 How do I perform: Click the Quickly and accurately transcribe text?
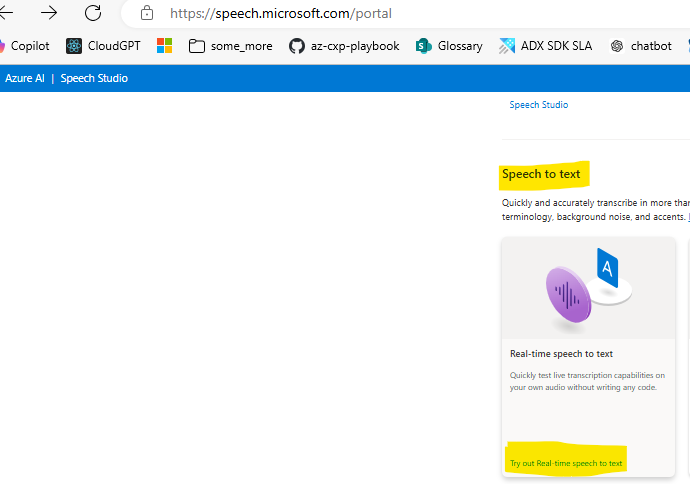coord(595,209)
